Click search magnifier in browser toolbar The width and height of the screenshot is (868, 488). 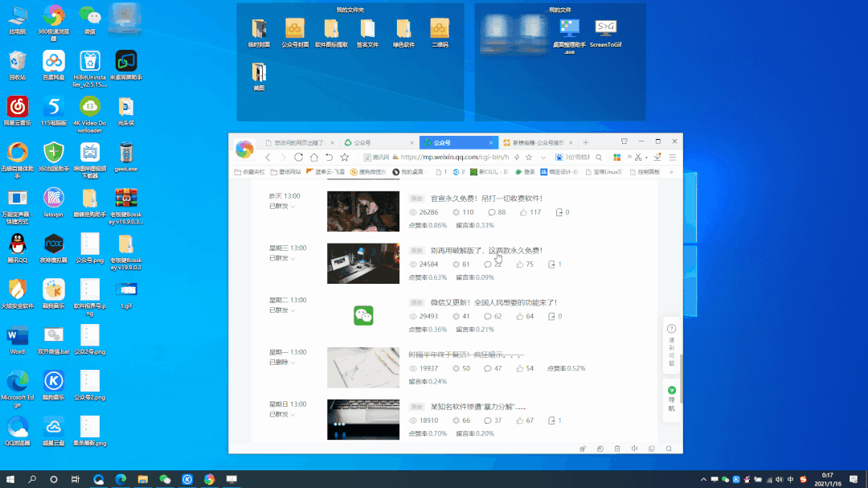(x=599, y=158)
